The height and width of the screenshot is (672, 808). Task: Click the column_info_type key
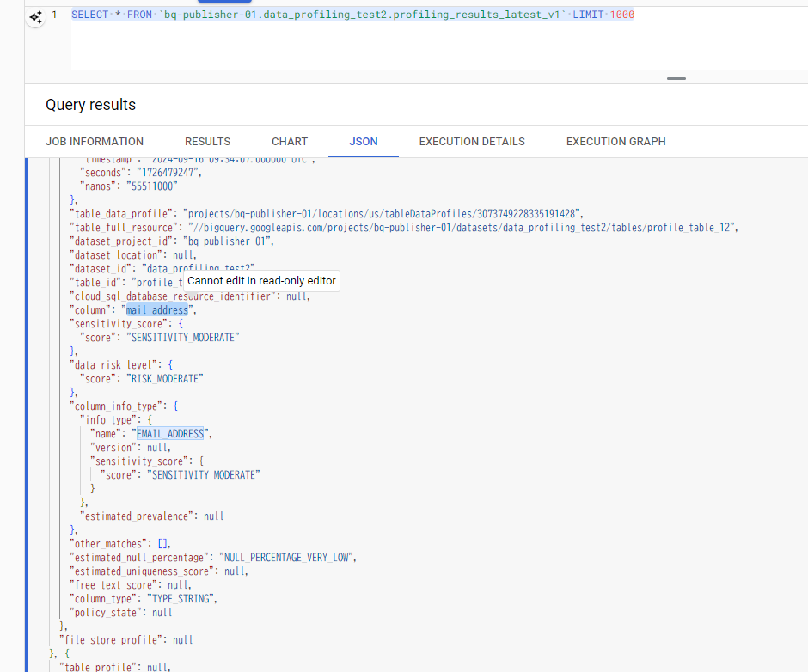coord(119,406)
